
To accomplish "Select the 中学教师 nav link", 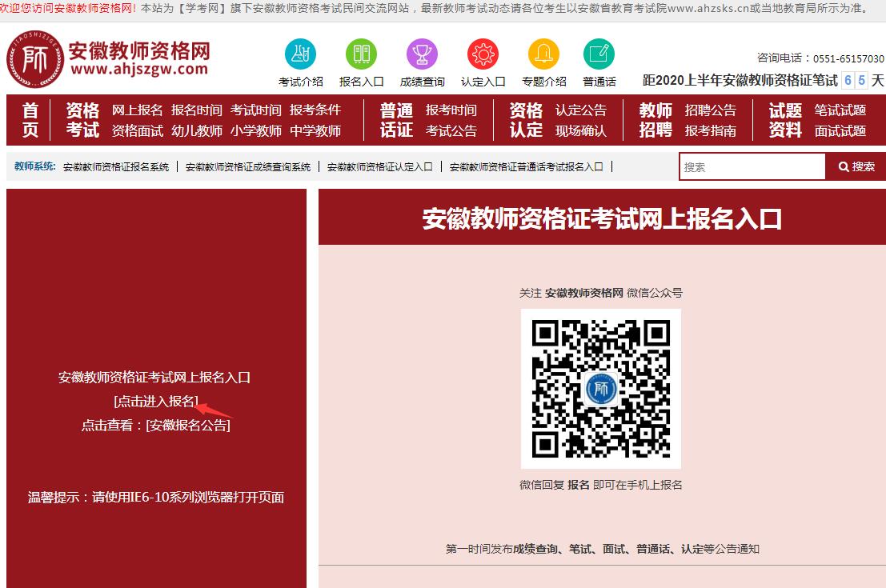I will pos(315,130).
